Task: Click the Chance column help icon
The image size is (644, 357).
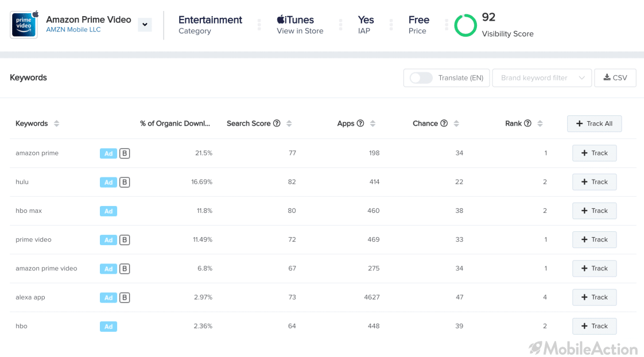Action: 444,123
